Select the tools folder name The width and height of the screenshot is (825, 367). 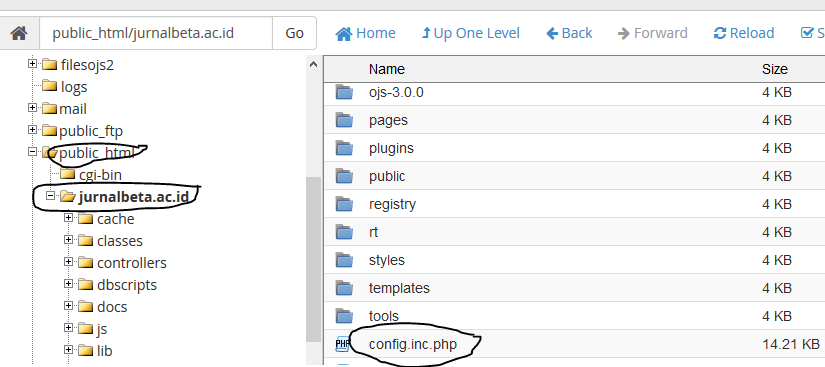pyautogui.click(x=384, y=317)
